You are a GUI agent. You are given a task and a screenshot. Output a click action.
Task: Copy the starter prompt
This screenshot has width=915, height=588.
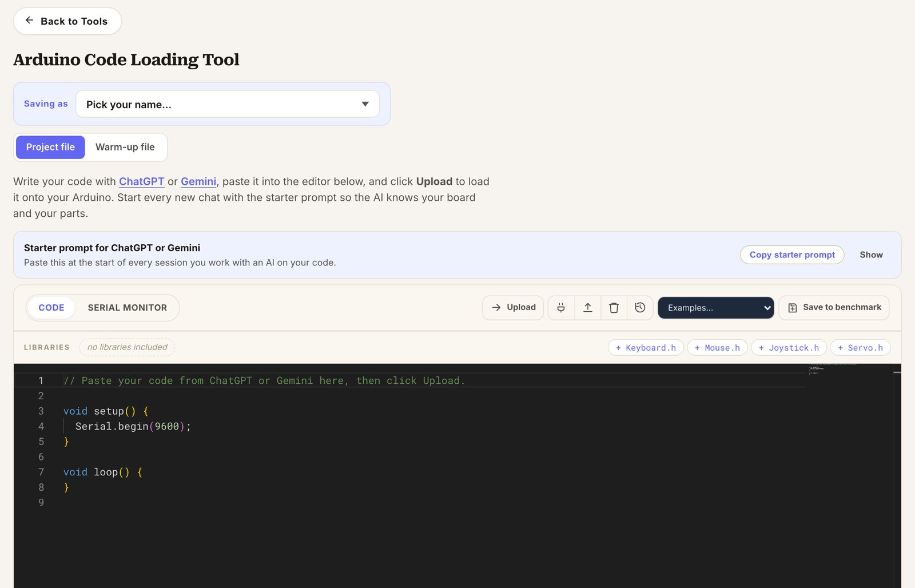point(792,255)
